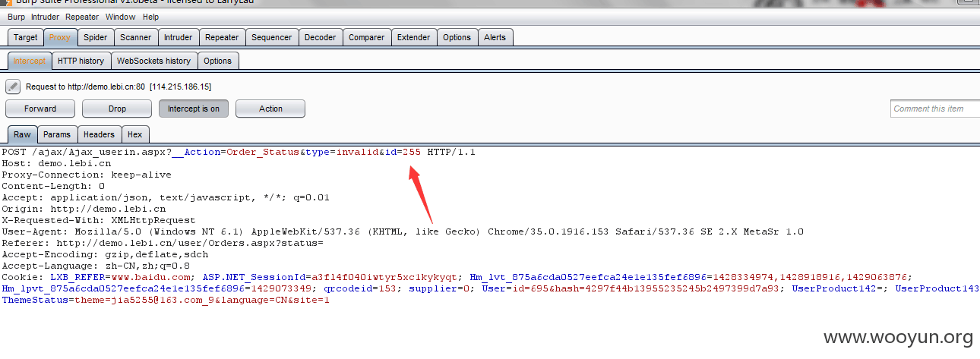Screen dimensions: 980x359
Task: Click the pencil edit icon beside Request
Action: click(12, 87)
